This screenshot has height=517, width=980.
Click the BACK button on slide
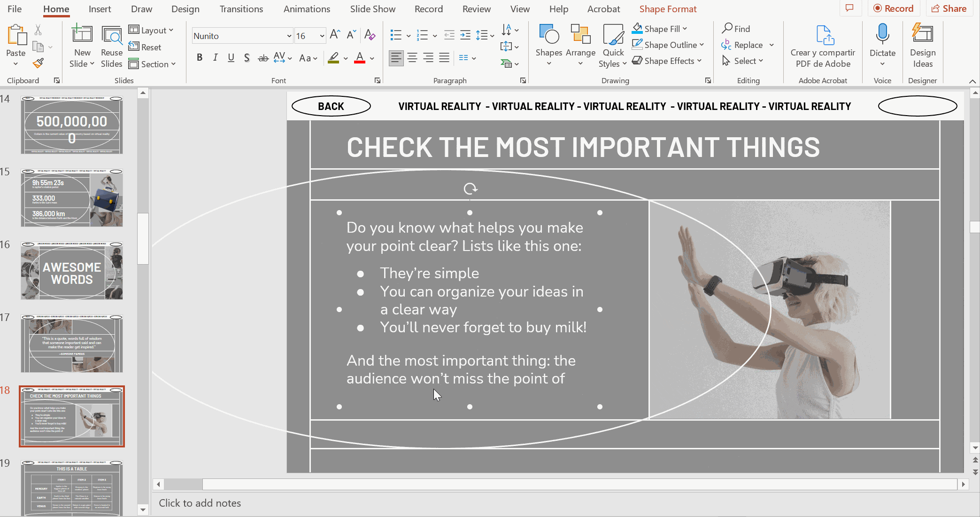[331, 106]
